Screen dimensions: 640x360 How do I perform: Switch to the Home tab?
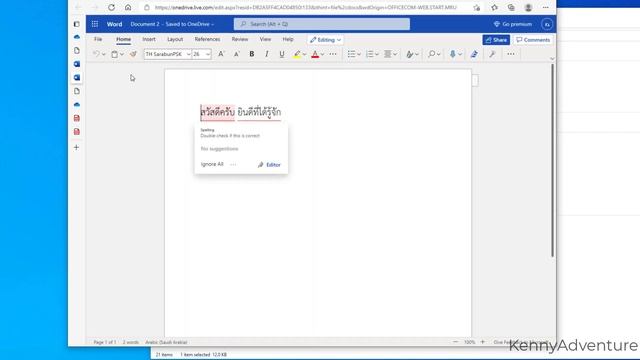(123, 39)
